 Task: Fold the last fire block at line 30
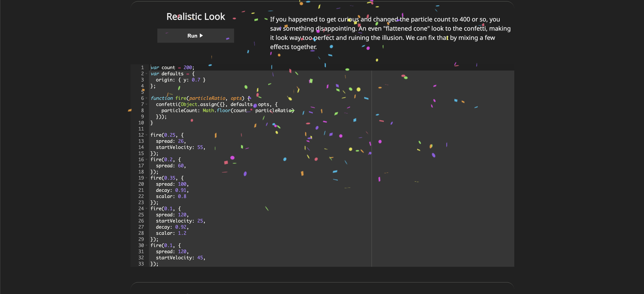146,245
